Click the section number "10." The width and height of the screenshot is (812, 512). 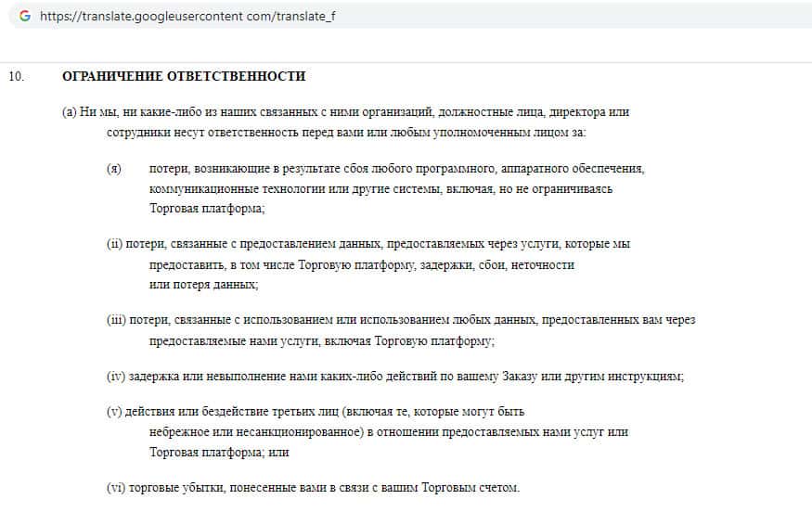coord(16,76)
